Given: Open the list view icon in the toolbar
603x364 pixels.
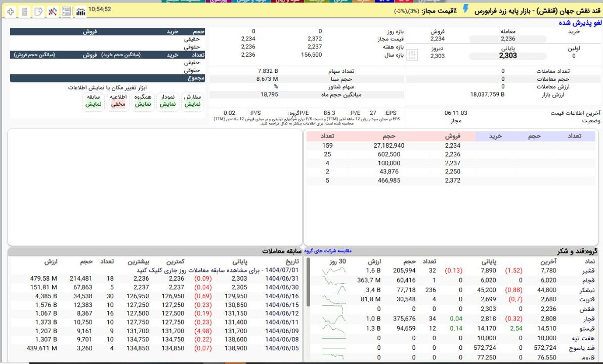Looking at the screenshot, I should pyautogui.click(x=66, y=11).
